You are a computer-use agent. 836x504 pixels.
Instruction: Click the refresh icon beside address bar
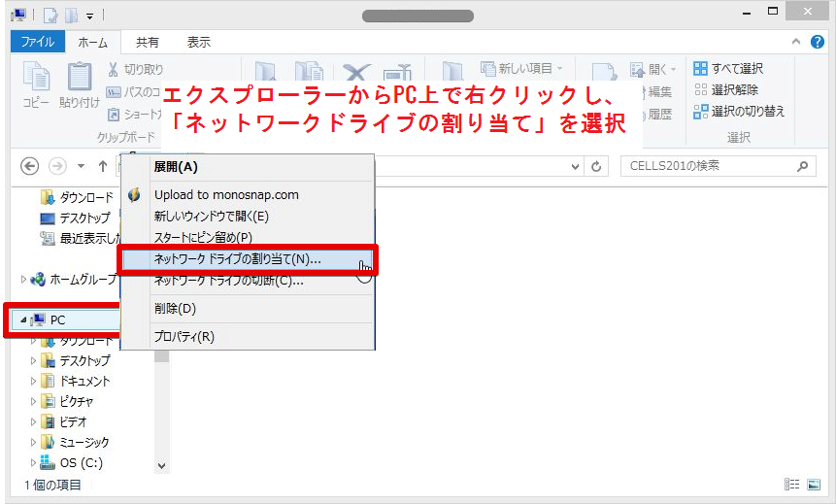596,166
